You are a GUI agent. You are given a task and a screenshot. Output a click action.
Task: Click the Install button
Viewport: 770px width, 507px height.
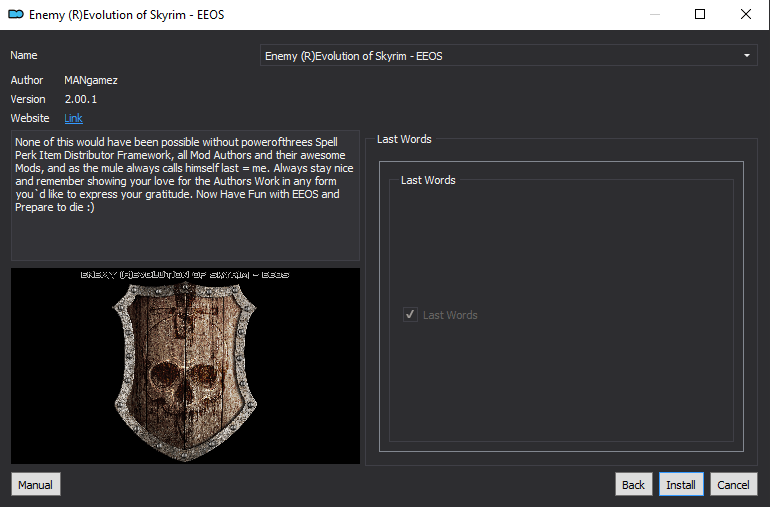click(681, 484)
